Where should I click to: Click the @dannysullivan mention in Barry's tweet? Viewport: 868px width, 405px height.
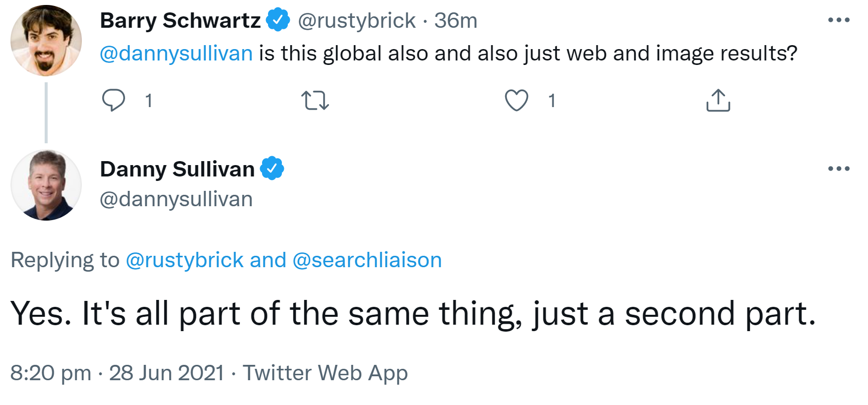pyautogui.click(x=176, y=54)
